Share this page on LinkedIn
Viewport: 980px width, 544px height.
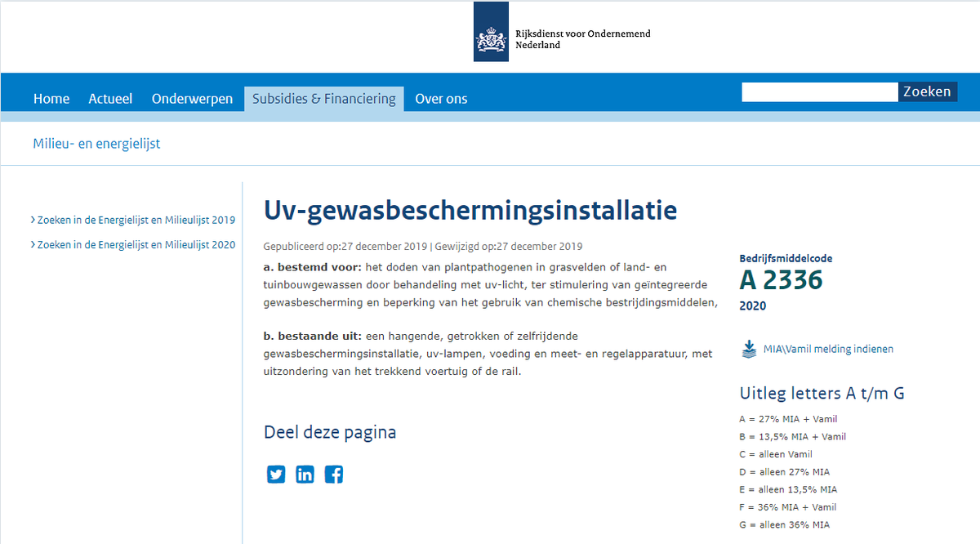[x=305, y=474]
